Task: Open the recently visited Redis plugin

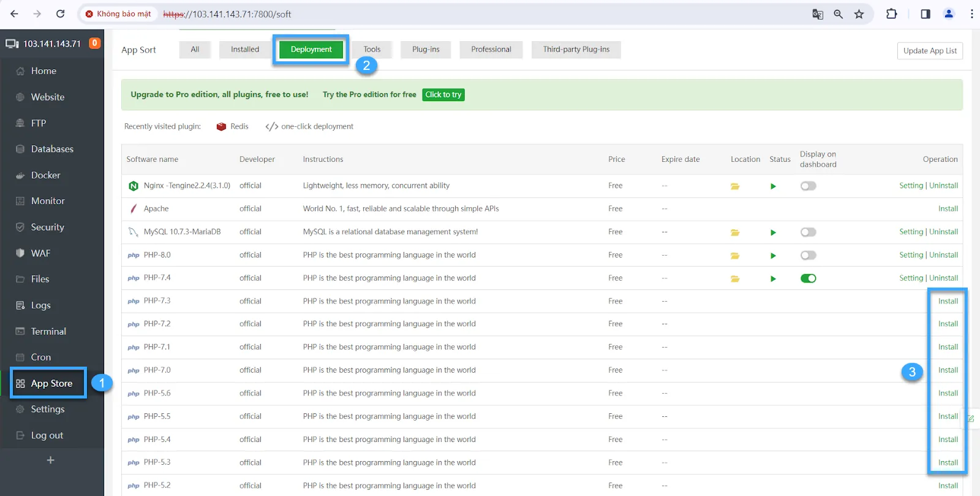Action: pos(233,126)
